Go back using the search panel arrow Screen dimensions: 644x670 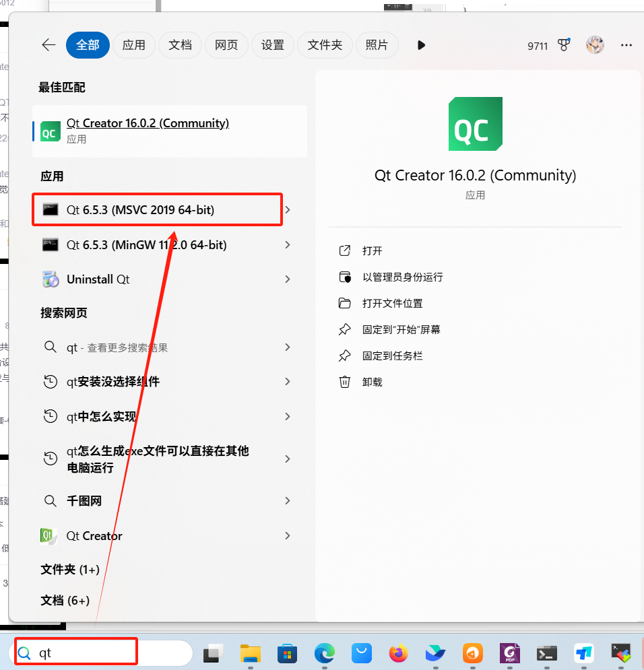[49, 45]
